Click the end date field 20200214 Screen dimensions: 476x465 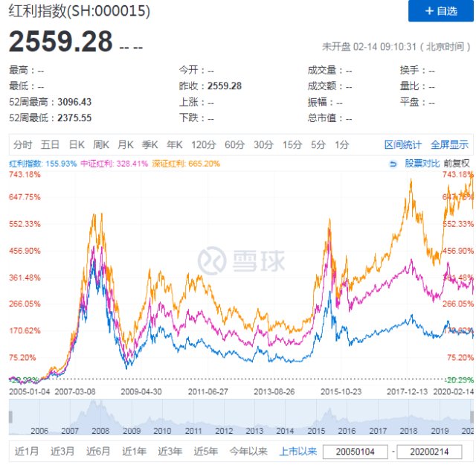[429, 452]
